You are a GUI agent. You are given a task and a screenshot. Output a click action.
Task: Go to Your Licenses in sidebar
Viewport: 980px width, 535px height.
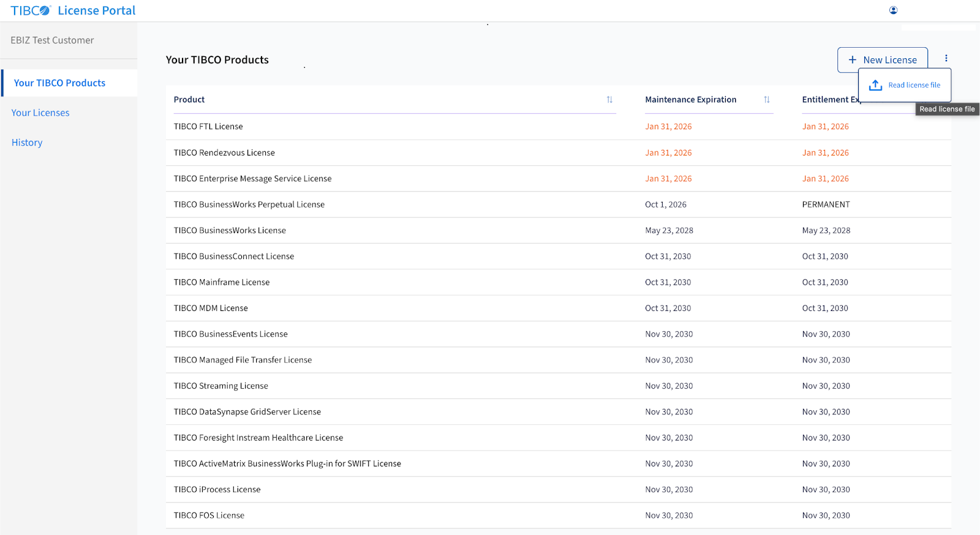[40, 113]
